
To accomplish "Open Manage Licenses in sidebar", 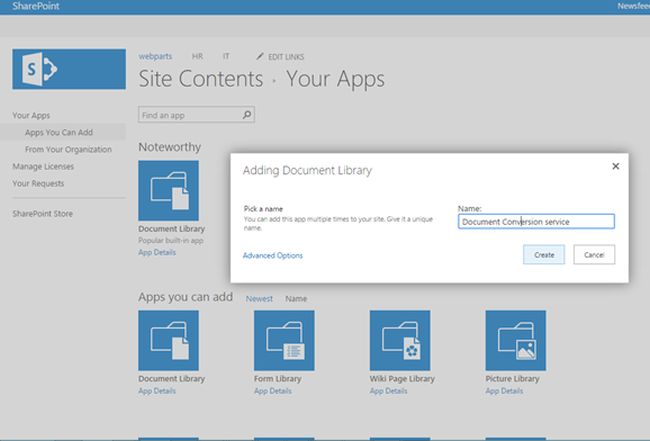I will click(x=43, y=166).
